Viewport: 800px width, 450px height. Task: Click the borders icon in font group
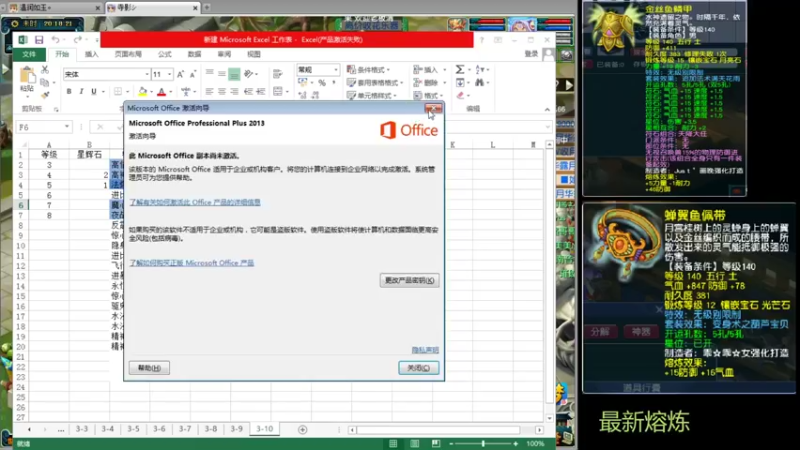118,92
